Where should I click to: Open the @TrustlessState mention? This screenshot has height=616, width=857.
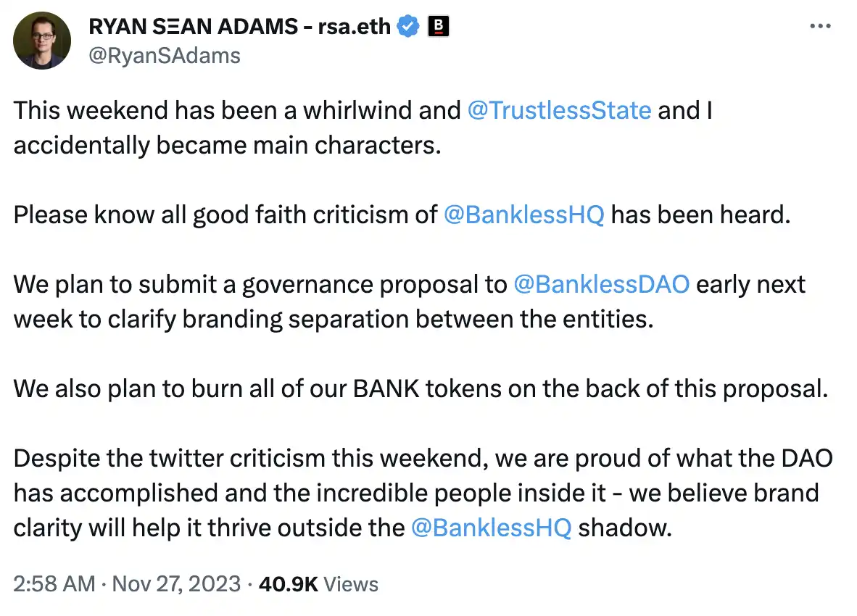pos(560,110)
